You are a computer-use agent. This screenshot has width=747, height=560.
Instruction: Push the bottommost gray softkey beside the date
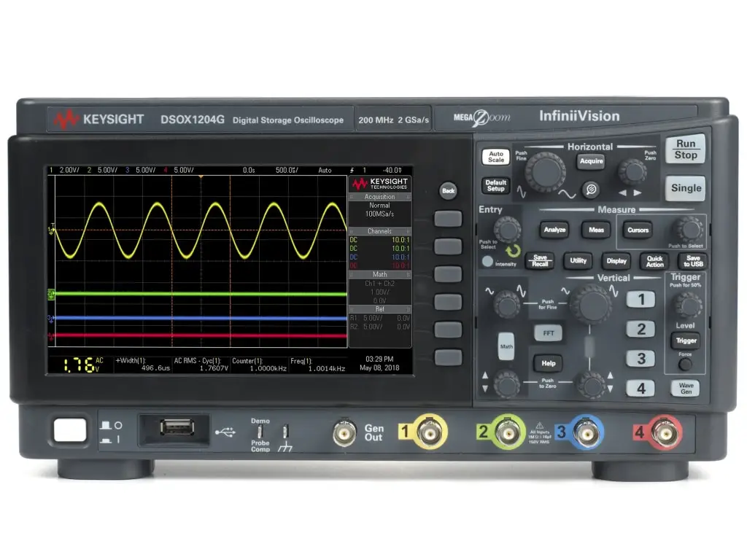(x=448, y=357)
